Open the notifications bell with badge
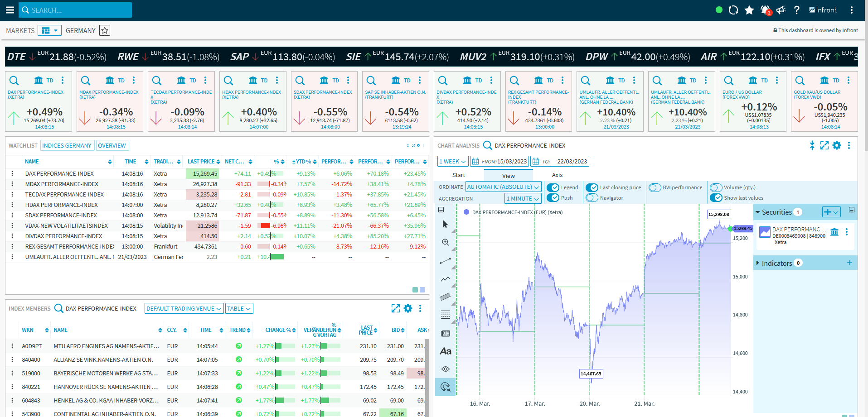The height and width of the screenshot is (417, 868). click(765, 10)
